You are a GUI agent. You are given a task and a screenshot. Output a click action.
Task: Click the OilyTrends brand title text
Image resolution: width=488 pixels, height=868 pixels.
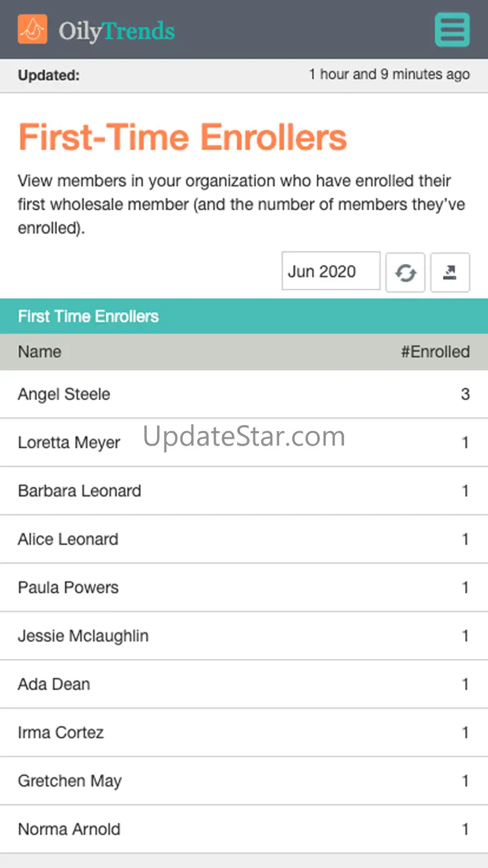(x=117, y=31)
